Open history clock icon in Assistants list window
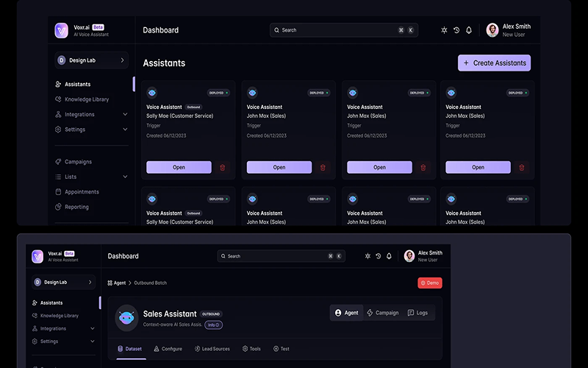 pos(456,30)
